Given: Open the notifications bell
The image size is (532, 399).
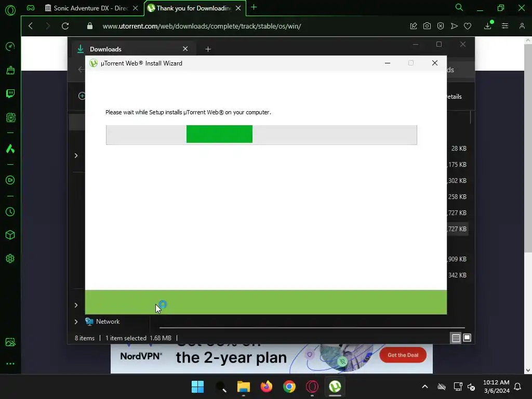Looking at the screenshot, I should point(517,387).
